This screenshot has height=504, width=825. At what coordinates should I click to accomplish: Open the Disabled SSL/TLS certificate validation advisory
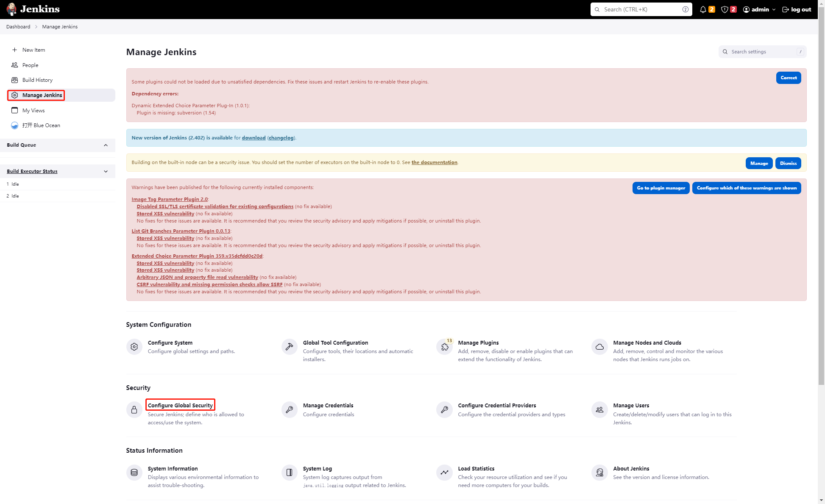(x=215, y=206)
